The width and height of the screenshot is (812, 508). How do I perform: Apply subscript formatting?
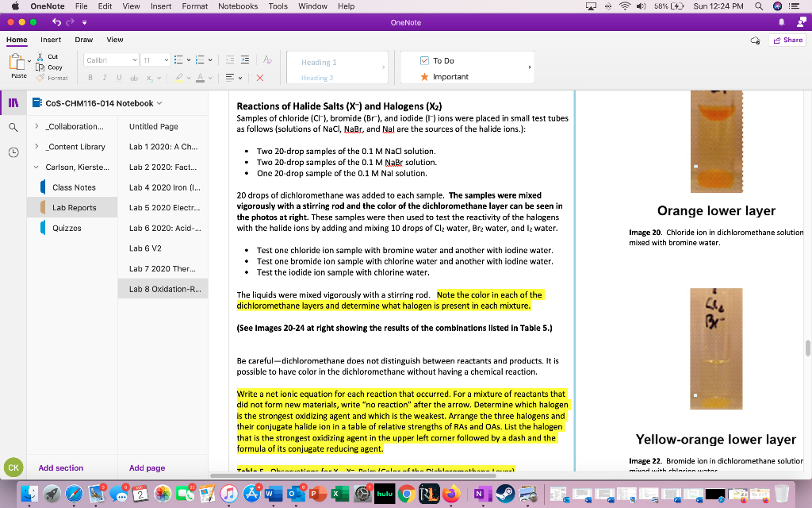(149, 77)
